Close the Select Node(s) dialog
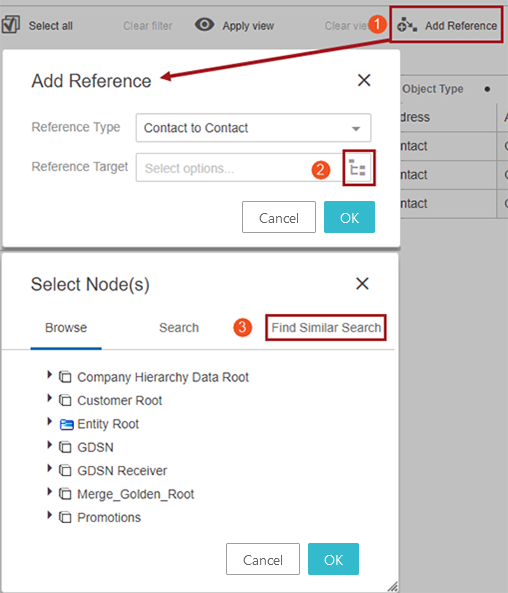This screenshot has width=508, height=593. click(362, 283)
